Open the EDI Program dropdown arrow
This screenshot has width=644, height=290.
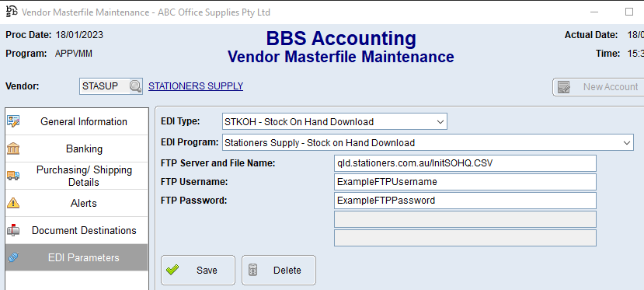(x=626, y=143)
